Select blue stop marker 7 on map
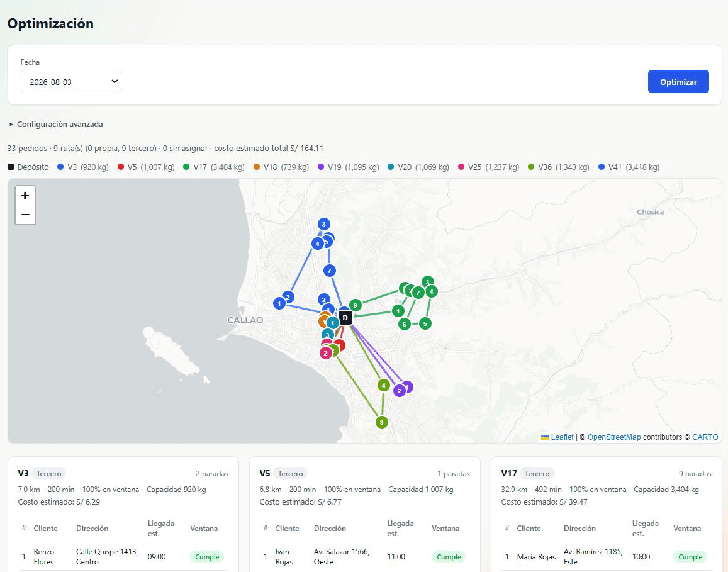This screenshot has width=728, height=572. [x=330, y=270]
